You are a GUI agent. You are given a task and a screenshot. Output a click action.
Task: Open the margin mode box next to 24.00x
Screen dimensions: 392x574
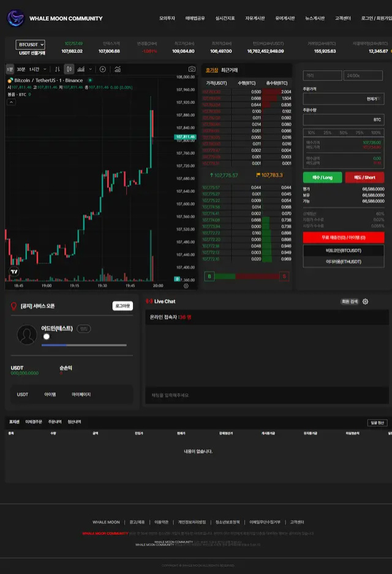[322, 75]
